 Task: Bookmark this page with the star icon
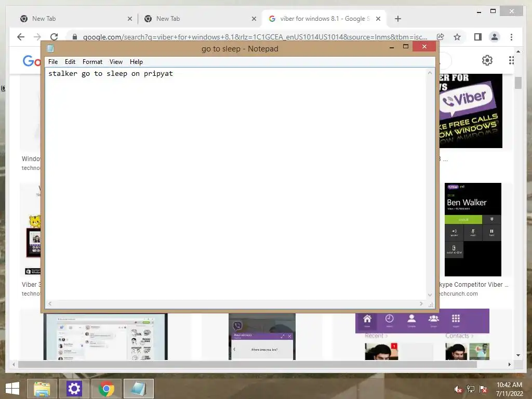[x=457, y=37]
